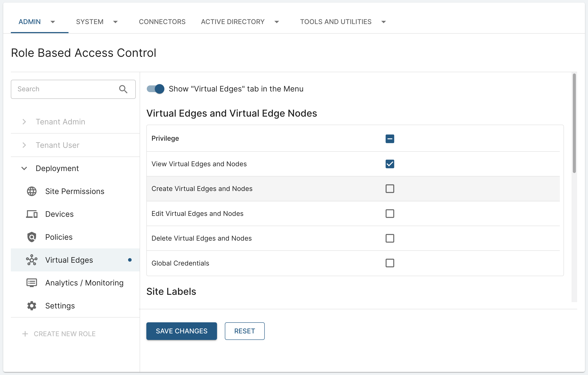Click the search magnifier icon
This screenshot has height=375, width=588.
point(123,89)
